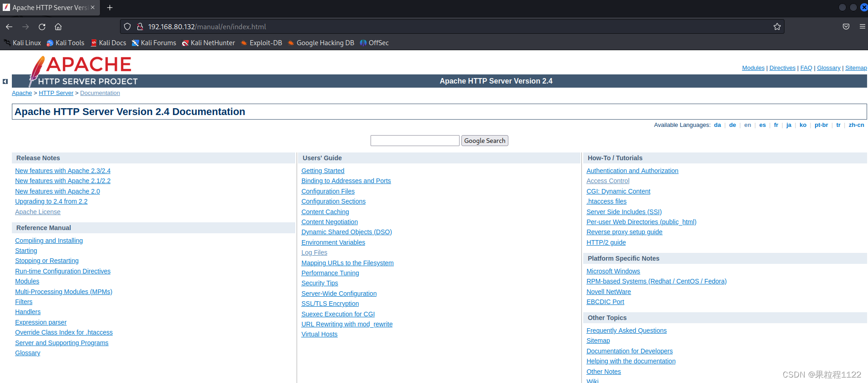868x383 pixels.
Task: Open the browser Home page
Action: click(58, 27)
